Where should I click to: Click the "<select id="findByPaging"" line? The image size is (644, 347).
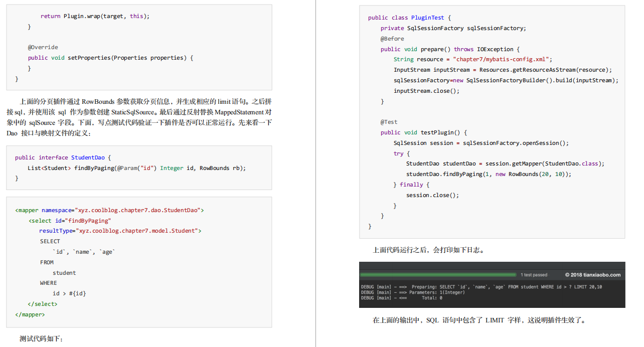click(70, 221)
